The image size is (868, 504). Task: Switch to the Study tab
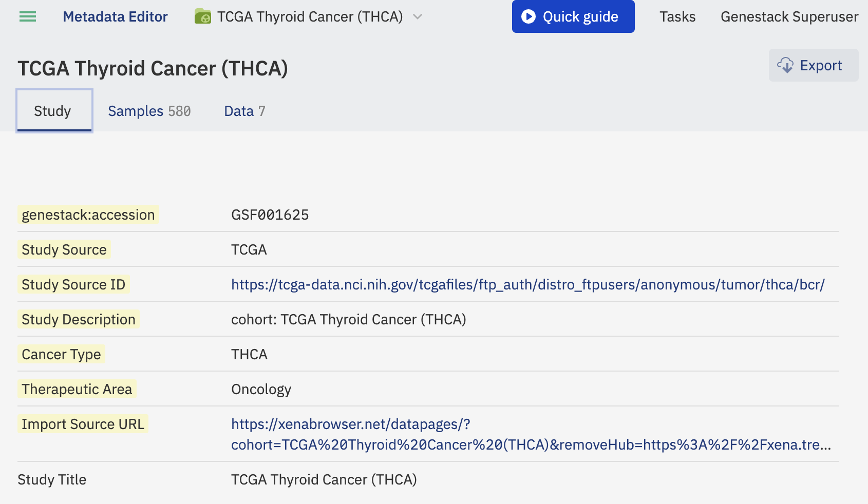[54, 111]
